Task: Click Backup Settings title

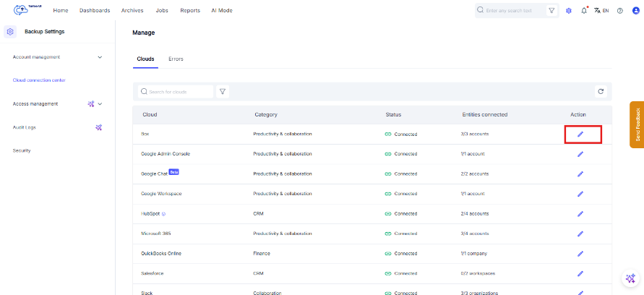Action: pyautogui.click(x=44, y=32)
